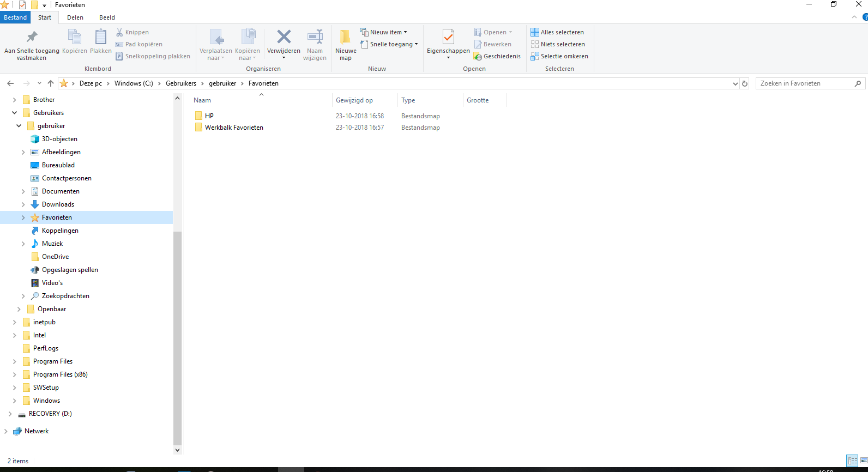Select Opgeslagen spellen in navigation pane
This screenshot has width=868, height=472.
(70, 270)
